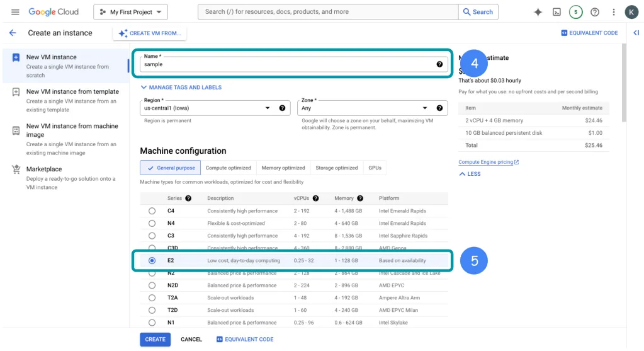The image size is (644, 351).
Task: Choose the T2A series radio button
Action: click(x=152, y=297)
